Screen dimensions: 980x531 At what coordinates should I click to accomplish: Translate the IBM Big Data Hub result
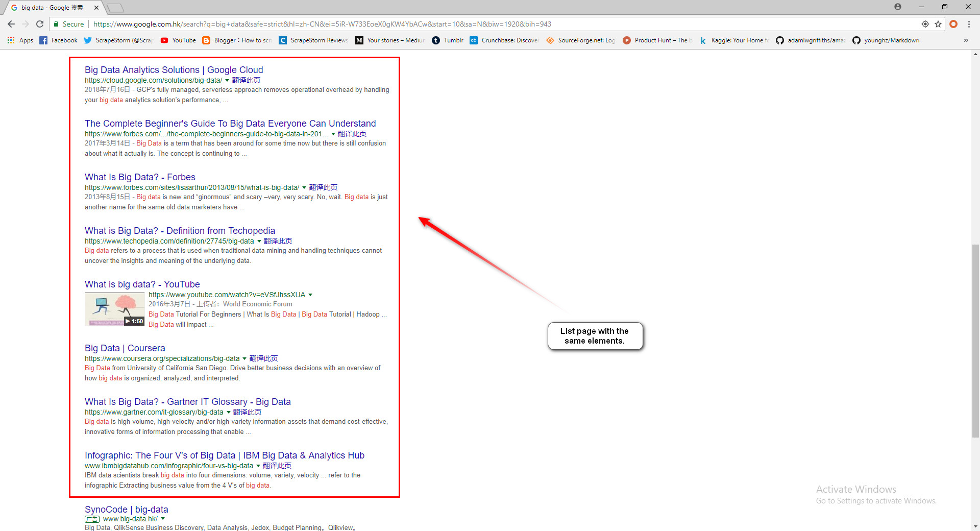277,466
